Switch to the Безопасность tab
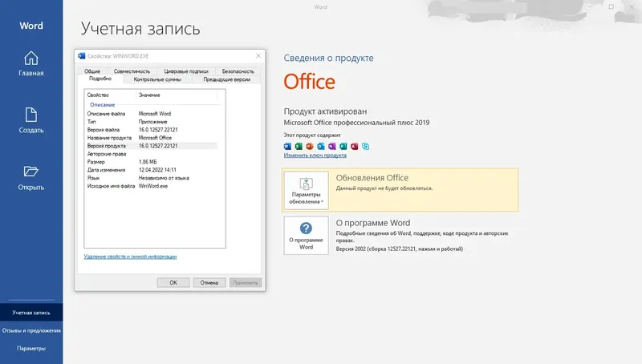This screenshot has height=364, width=642. pos(238,71)
